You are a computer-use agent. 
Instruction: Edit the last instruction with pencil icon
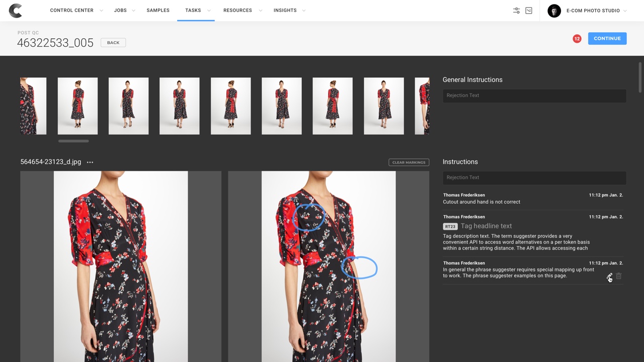pos(609,276)
